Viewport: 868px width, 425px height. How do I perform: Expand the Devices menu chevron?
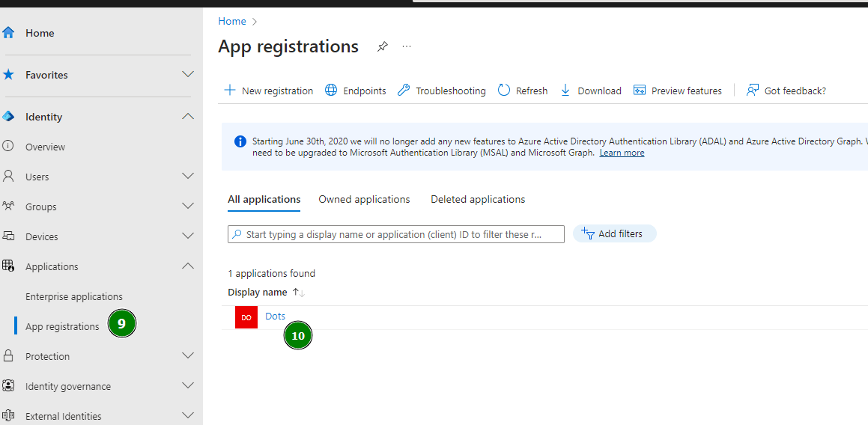(188, 236)
